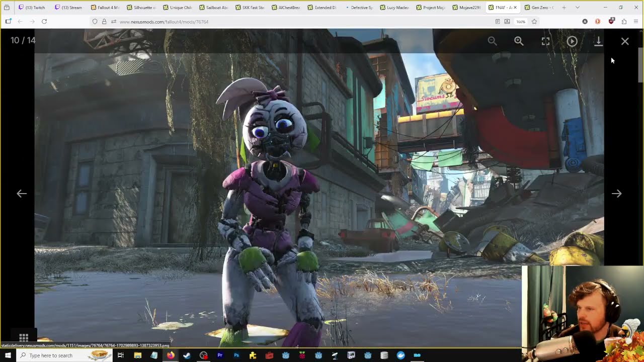
Task: Click the Windows taskbar search box
Action: (x=64, y=355)
